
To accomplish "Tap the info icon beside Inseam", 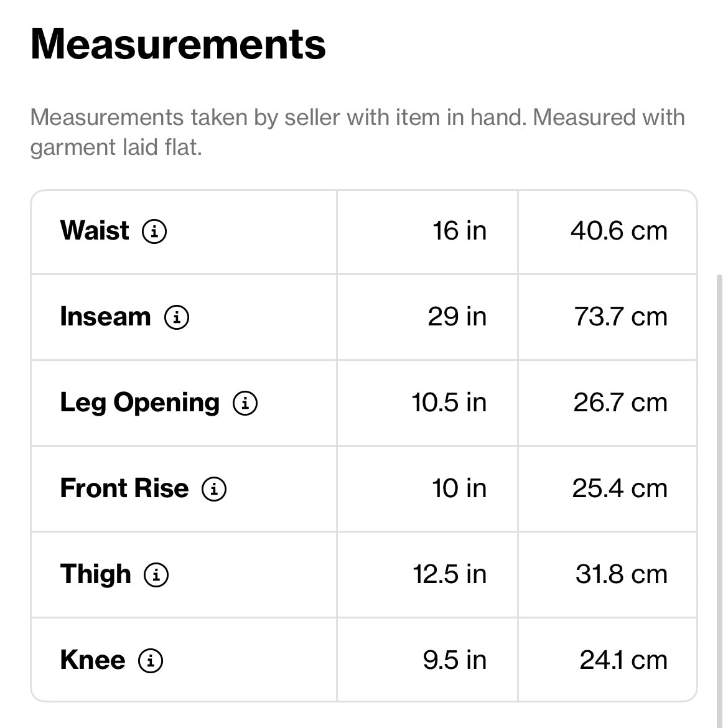I will (177, 317).
